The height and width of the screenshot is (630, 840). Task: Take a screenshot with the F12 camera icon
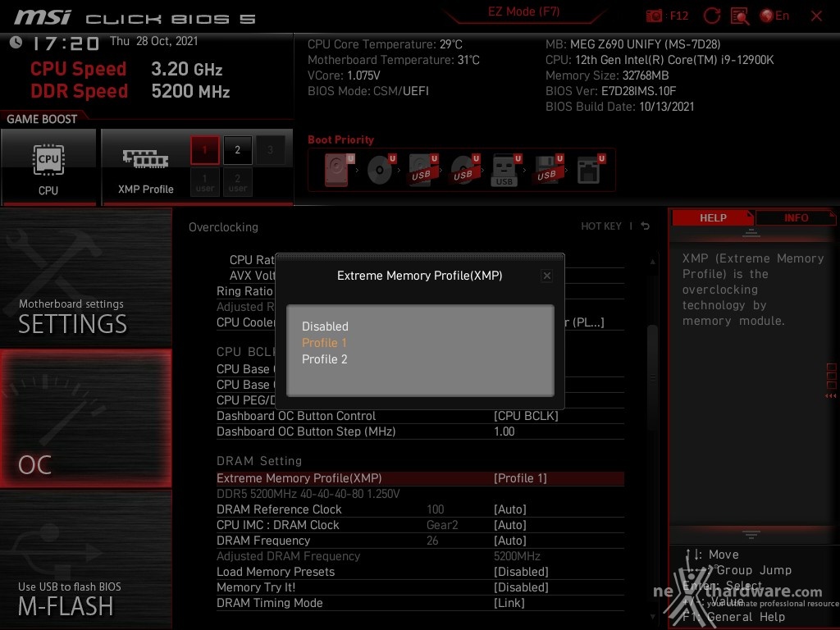[x=654, y=16]
